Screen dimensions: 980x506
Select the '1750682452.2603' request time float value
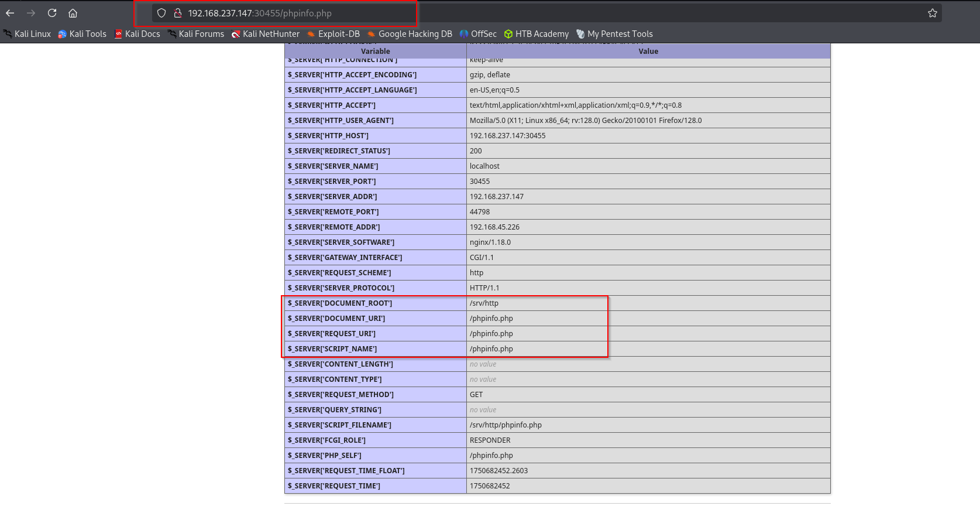[x=498, y=471]
